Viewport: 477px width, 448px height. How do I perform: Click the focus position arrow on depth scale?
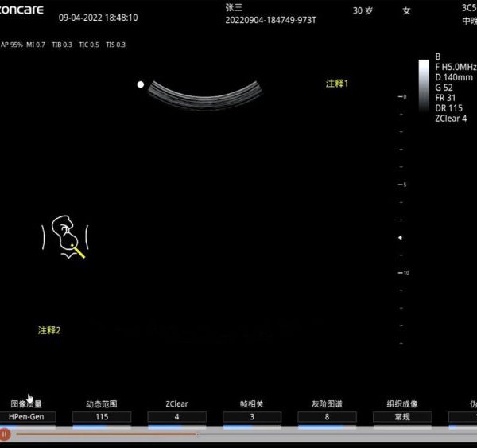(x=400, y=237)
